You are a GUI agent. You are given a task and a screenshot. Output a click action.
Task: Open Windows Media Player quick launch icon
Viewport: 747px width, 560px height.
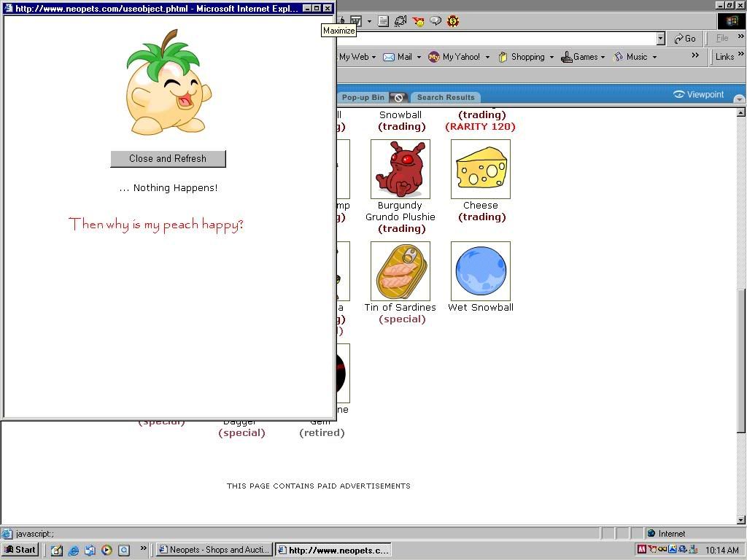click(107, 550)
